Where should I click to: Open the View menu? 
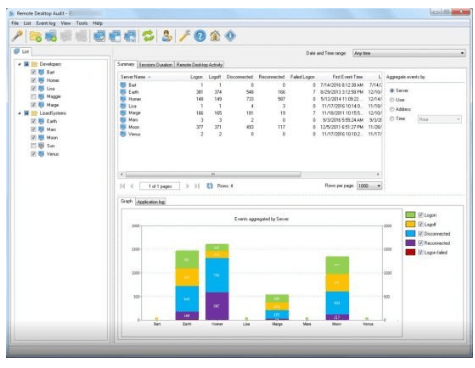coord(66,23)
